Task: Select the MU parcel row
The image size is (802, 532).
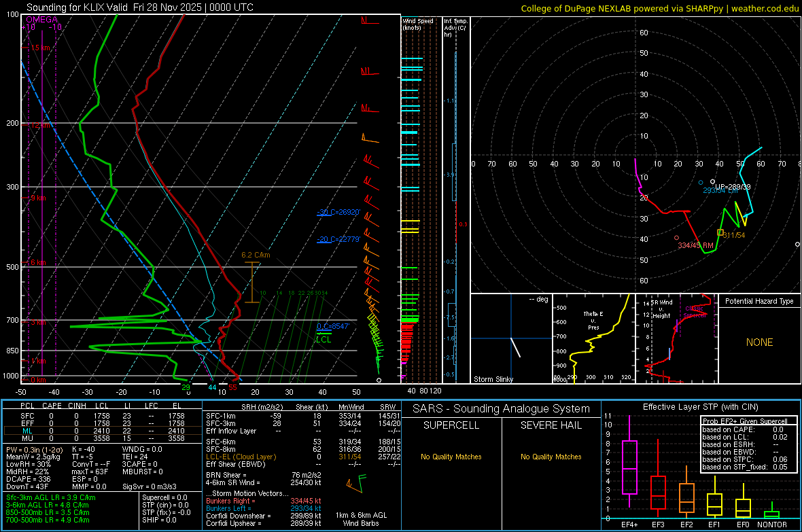Action: pyautogui.click(x=103, y=438)
